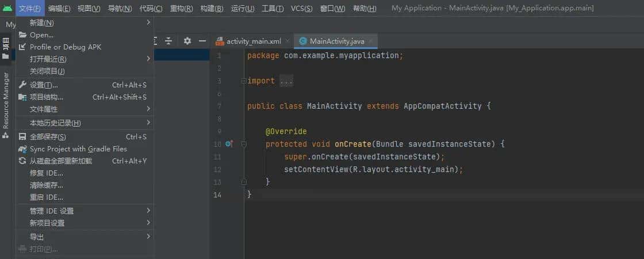The width and height of the screenshot is (644, 259).
Task: Expand the folded import block
Action: 244,81
